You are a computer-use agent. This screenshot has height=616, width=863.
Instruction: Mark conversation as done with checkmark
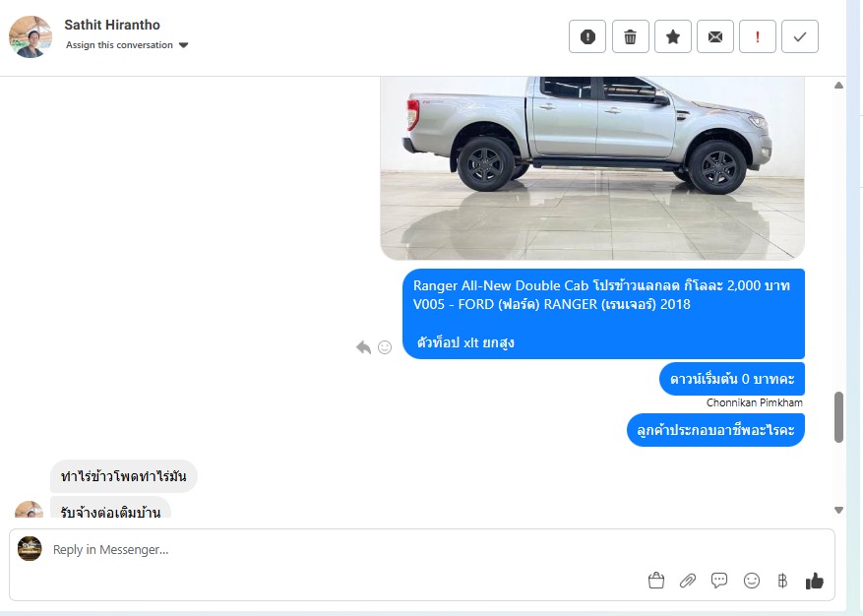click(x=800, y=36)
